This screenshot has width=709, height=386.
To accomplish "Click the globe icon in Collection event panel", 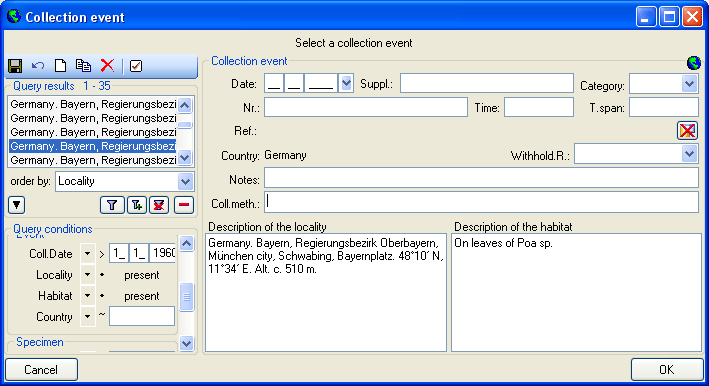I will pos(693,63).
